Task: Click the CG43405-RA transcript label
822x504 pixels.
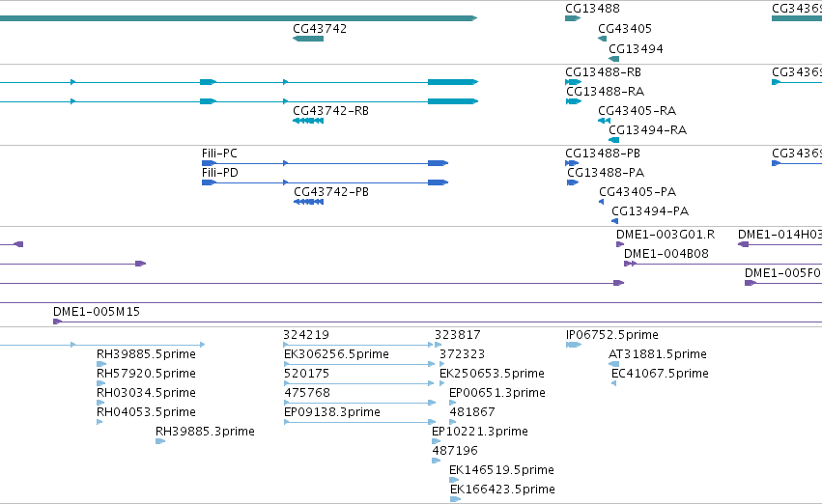Action: 637,110
